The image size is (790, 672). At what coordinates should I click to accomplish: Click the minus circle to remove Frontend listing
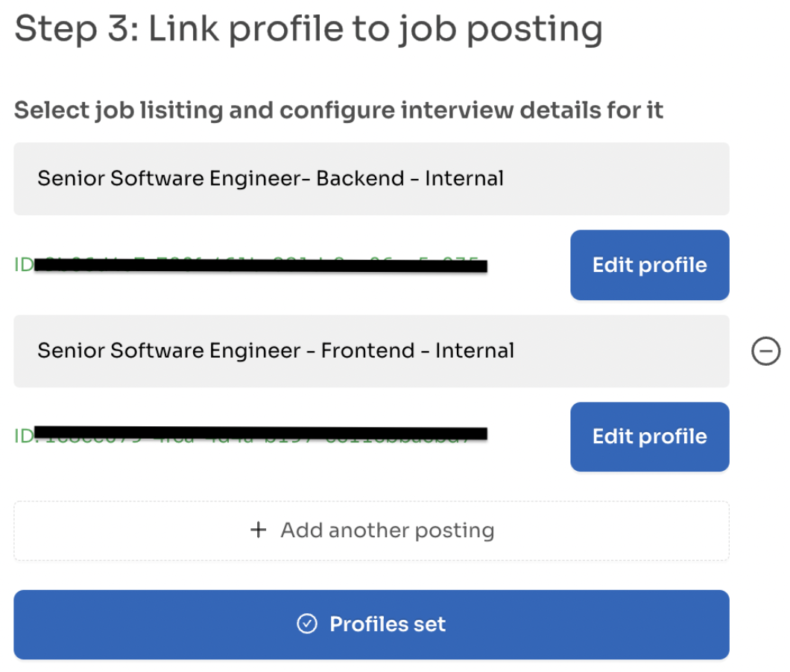click(766, 351)
